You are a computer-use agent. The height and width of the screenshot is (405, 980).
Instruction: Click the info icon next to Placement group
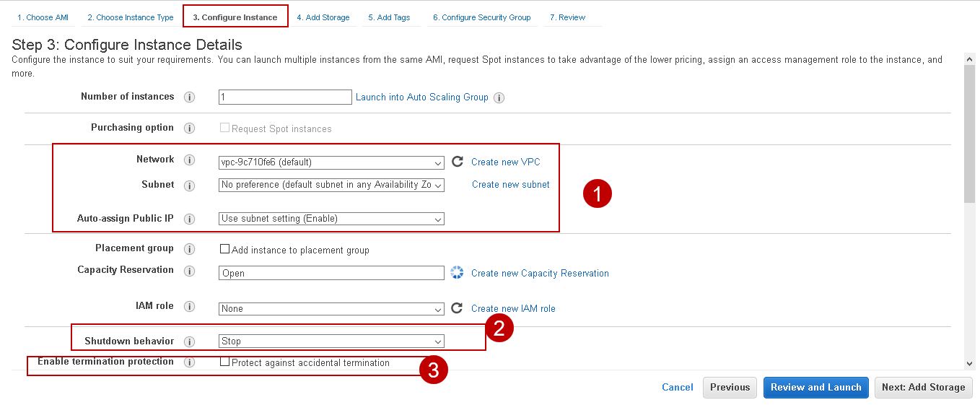[x=190, y=249]
